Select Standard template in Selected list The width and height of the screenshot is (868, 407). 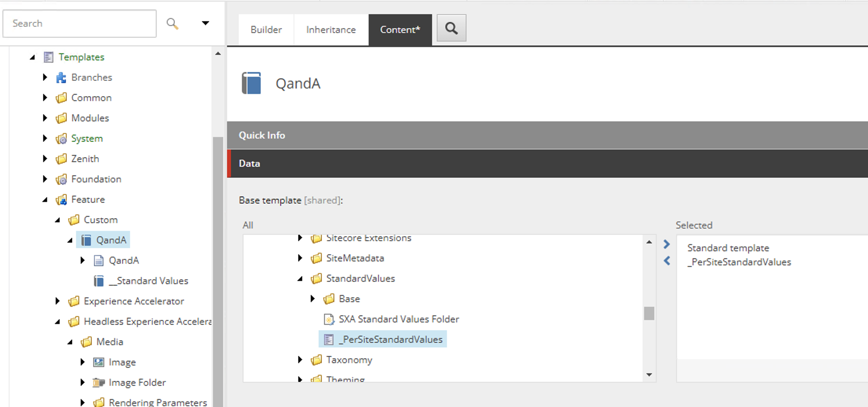pyautogui.click(x=728, y=248)
